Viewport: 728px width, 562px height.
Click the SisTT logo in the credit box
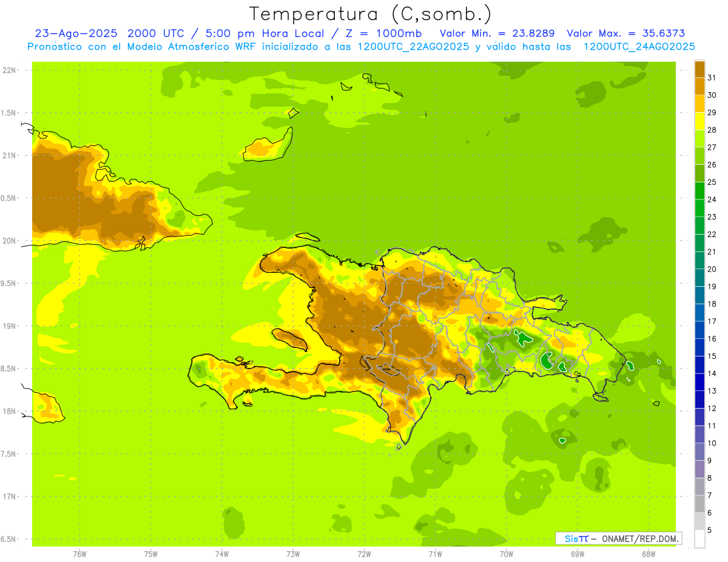coord(576,538)
